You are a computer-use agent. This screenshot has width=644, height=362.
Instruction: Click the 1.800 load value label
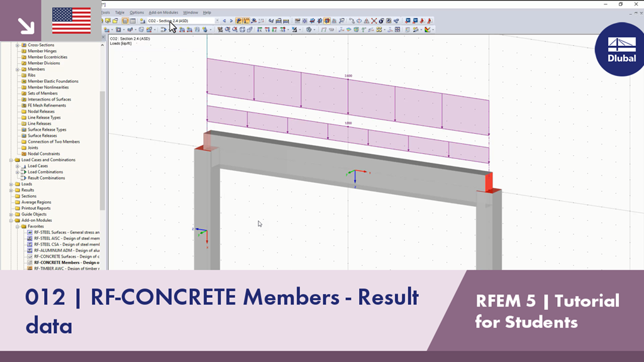tap(348, 123)
